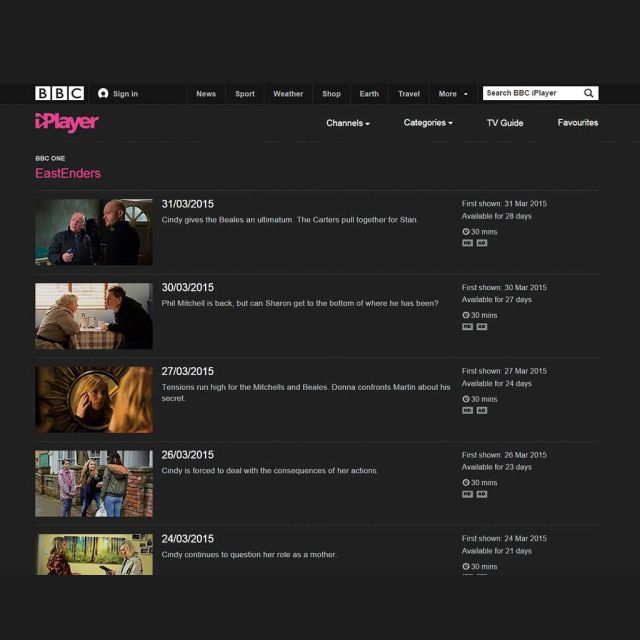The height and width of the screenshot is (640, 640).
Task: Click 'Available for 27 days' text
Action: (497, 300)
